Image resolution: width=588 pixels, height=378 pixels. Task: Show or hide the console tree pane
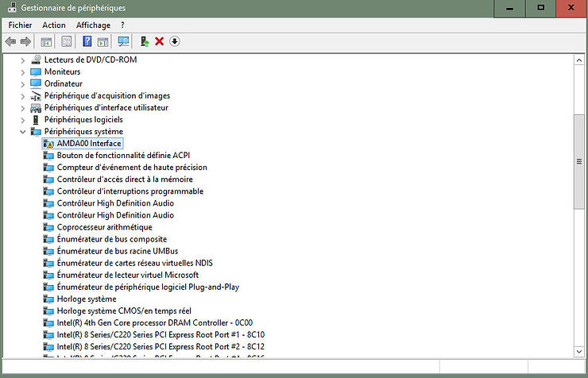click(46, 41)
